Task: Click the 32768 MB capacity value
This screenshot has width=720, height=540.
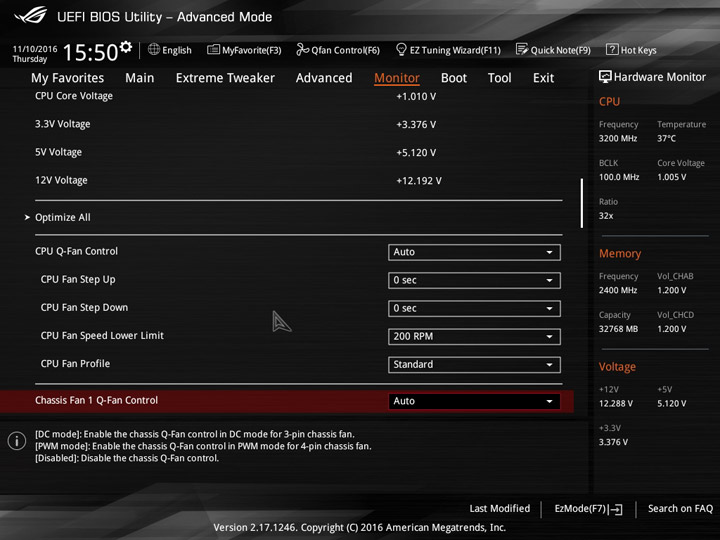Action: pyautogui.click(x=618, y=329)
